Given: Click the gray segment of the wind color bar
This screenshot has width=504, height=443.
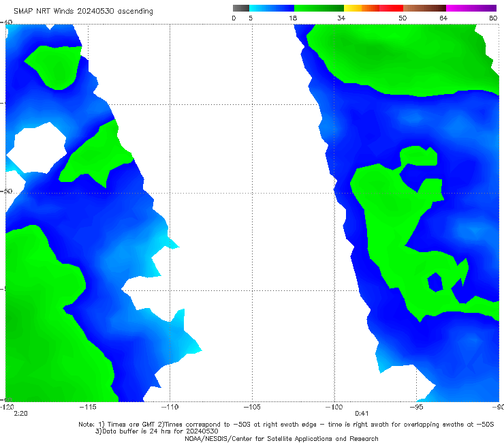Looking at the screenshot, I should point(241,8).
